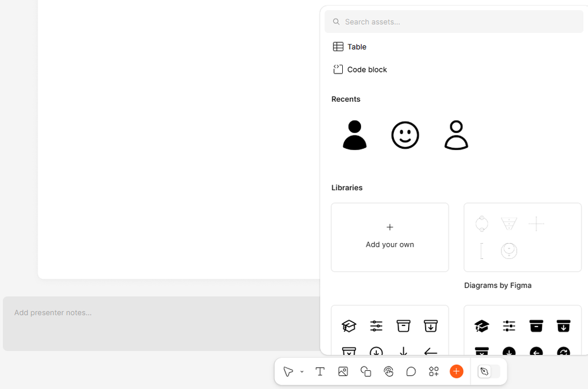Click the filled sliders icon
The image size is (588, 389).
(x=509, y=326)
